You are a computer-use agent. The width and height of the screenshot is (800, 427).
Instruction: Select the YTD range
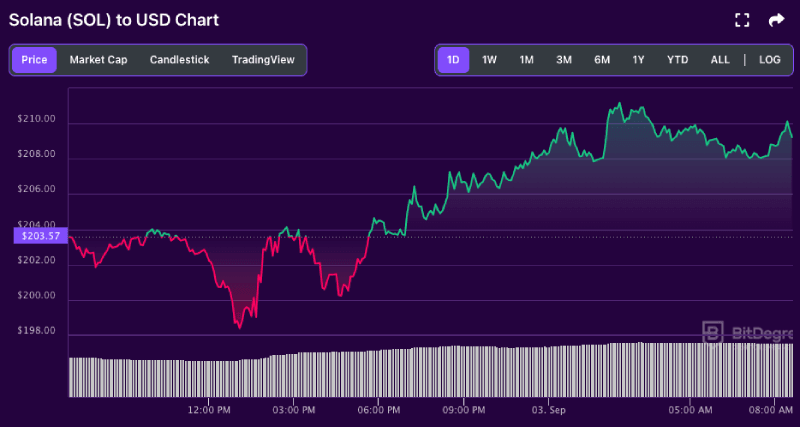[x=678, y=60]
